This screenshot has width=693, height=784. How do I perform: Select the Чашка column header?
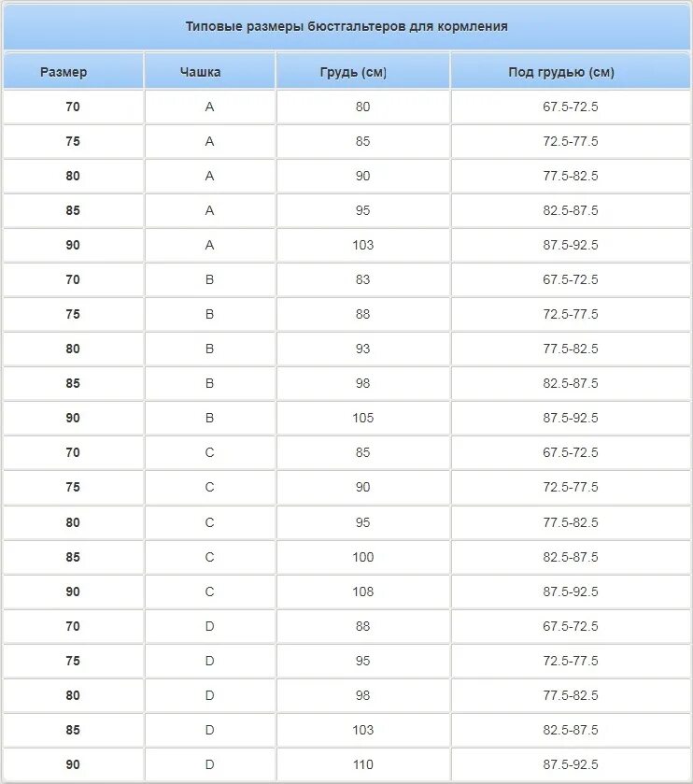(x=201, y=72)
